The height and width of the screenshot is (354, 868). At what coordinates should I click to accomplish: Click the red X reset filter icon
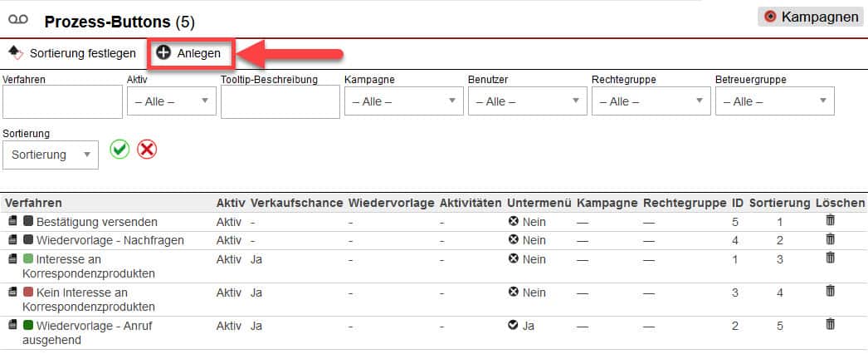coord(147,150)
